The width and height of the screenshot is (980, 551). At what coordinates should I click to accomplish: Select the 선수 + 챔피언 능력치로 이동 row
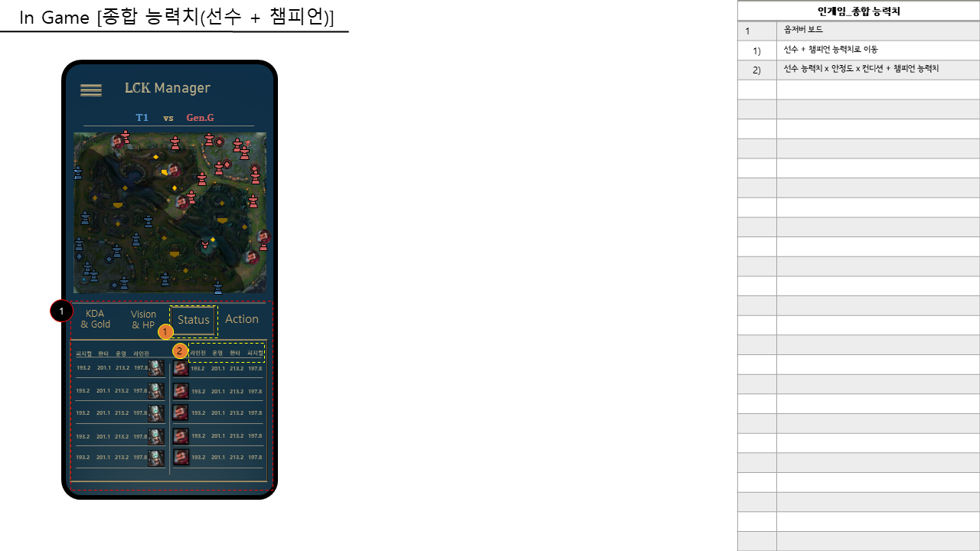858,51
